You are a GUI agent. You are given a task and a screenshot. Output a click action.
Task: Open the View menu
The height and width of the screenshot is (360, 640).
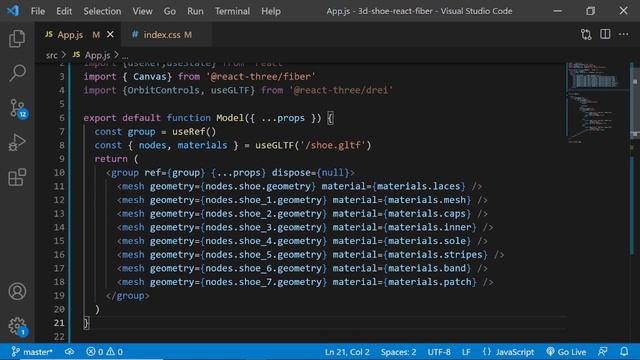click(x=142, y=11)
